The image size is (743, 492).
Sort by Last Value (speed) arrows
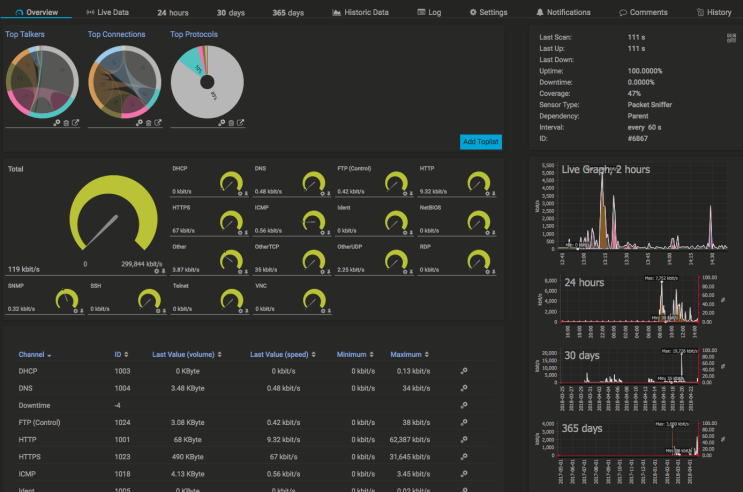(314, 355)
